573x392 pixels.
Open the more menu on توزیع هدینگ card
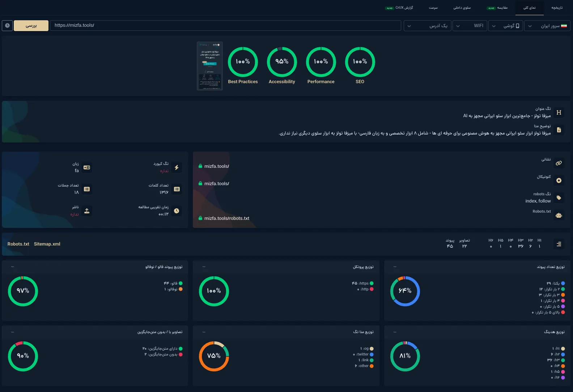[395, 332]
